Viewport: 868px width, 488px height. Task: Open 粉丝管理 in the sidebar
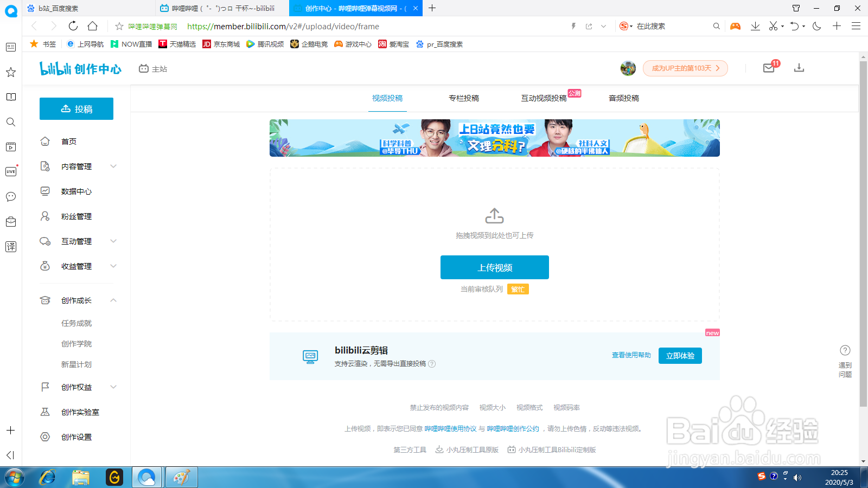point(76,216)
